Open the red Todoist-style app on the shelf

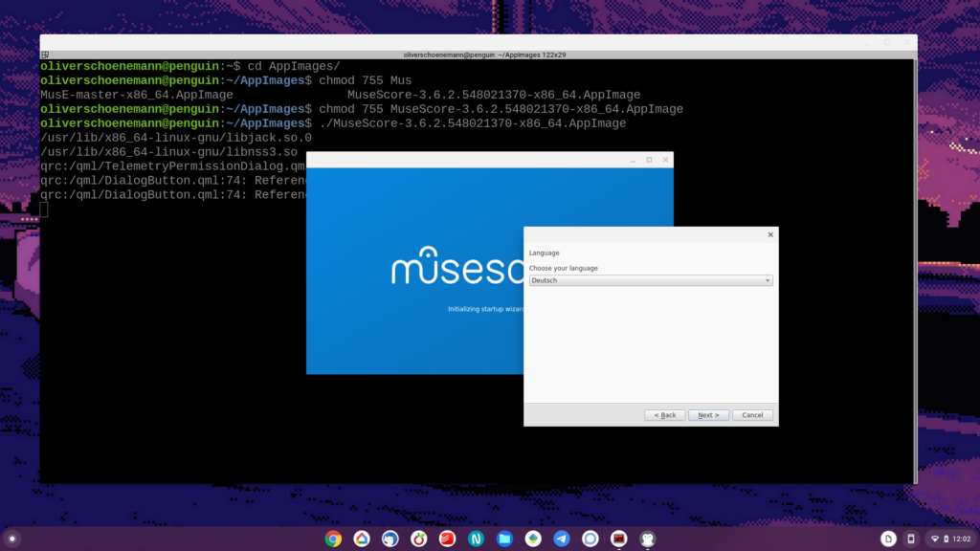(448, 539)
